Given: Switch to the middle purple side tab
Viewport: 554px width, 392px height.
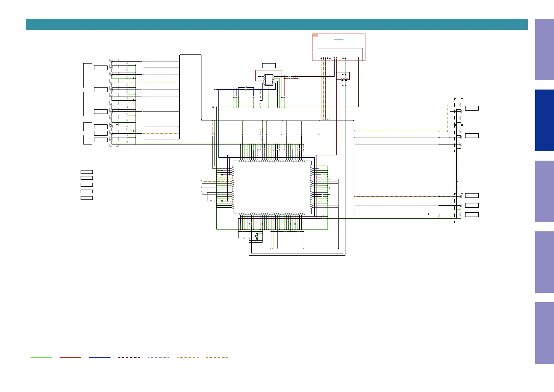Looking at the screenshot, I should point(544,191).
